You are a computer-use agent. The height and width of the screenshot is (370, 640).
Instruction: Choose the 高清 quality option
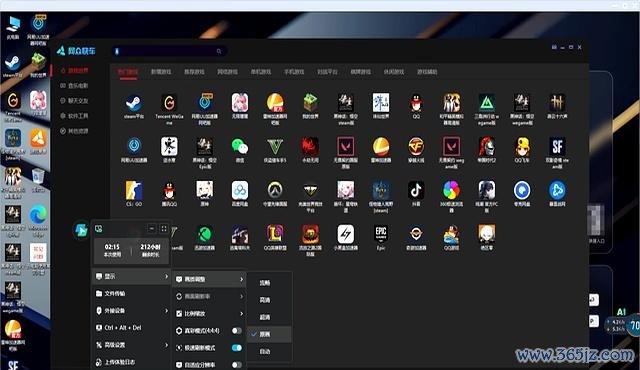pos(269,300)
